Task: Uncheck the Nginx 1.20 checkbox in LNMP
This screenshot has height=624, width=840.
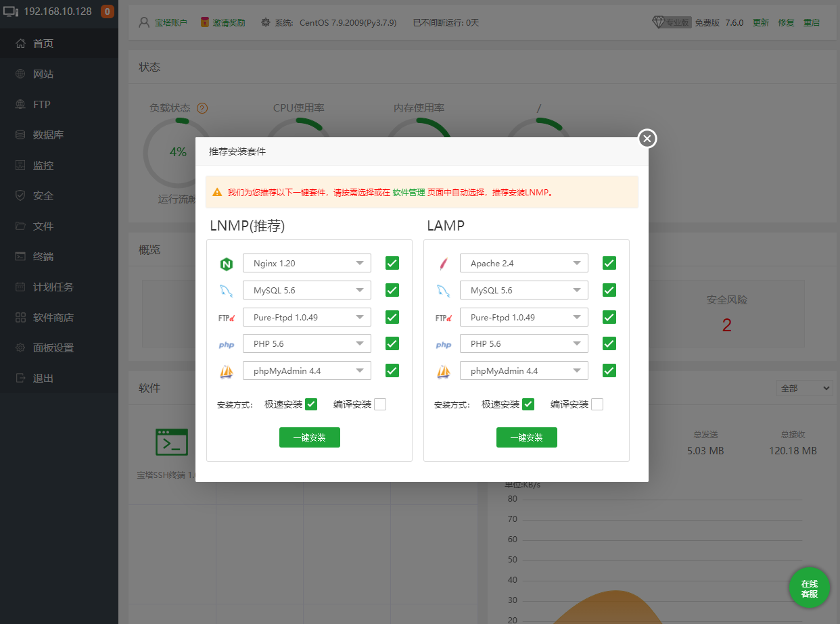Action: [392, 263]
